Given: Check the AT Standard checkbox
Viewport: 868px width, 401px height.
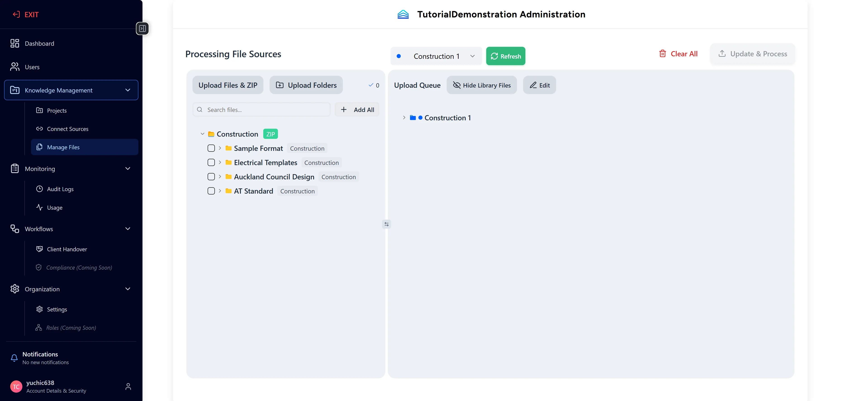Looking at the screenshot, I should pyautogui.click(x=211, y=191).
